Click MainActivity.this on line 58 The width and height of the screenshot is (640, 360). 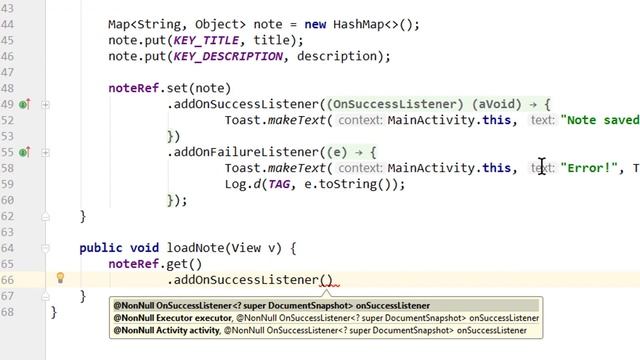point(449,168)
